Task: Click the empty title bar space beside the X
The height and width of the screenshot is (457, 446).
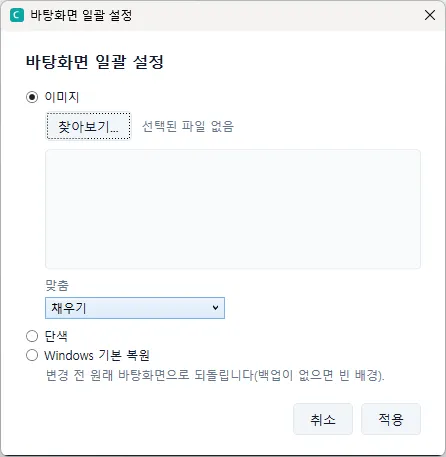Action: 277,15
